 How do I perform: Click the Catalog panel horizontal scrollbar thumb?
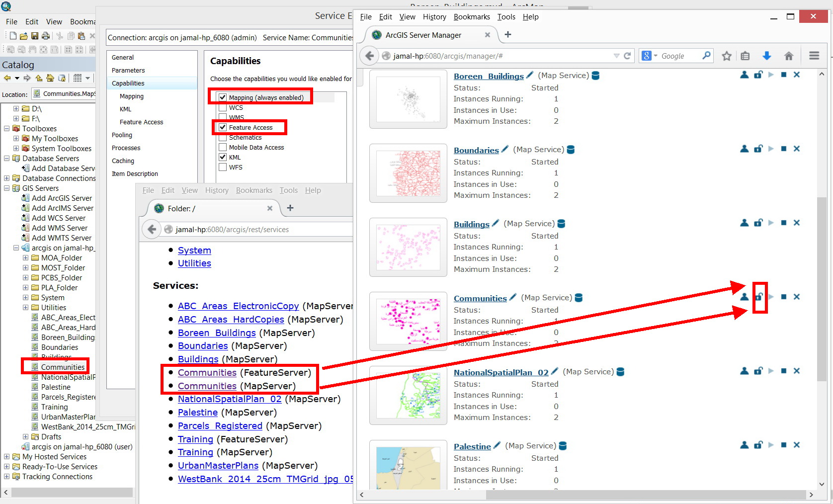coord(72,492)
